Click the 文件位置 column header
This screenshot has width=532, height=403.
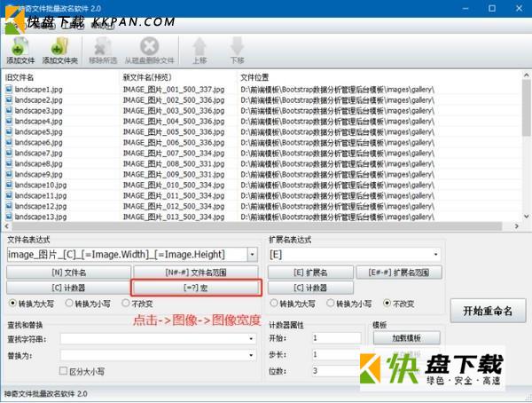[254, 77]
